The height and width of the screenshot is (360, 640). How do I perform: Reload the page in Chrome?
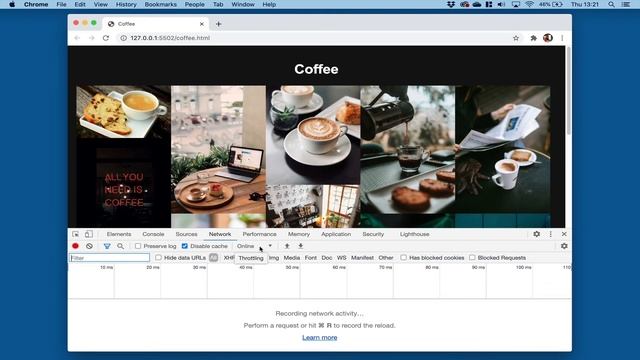(x=106, y=38)
